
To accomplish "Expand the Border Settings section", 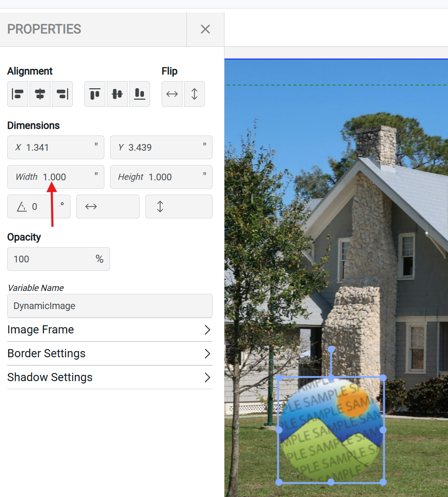I will click(x=110, y=353).
